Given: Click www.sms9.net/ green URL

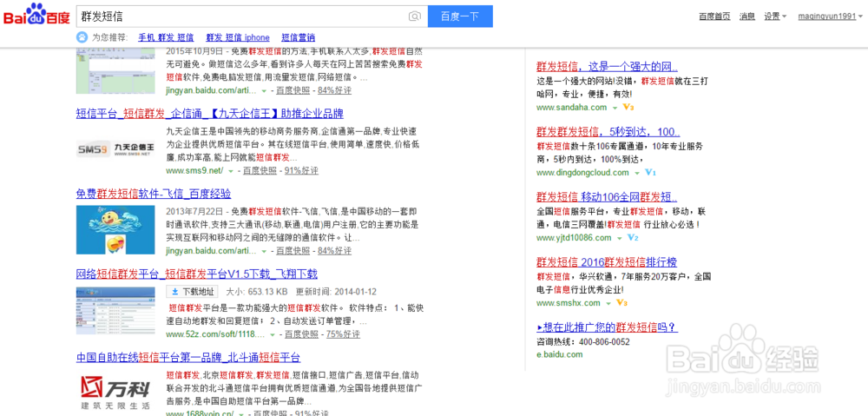Looking at the screenshot, I should click(x=194, y=170).
